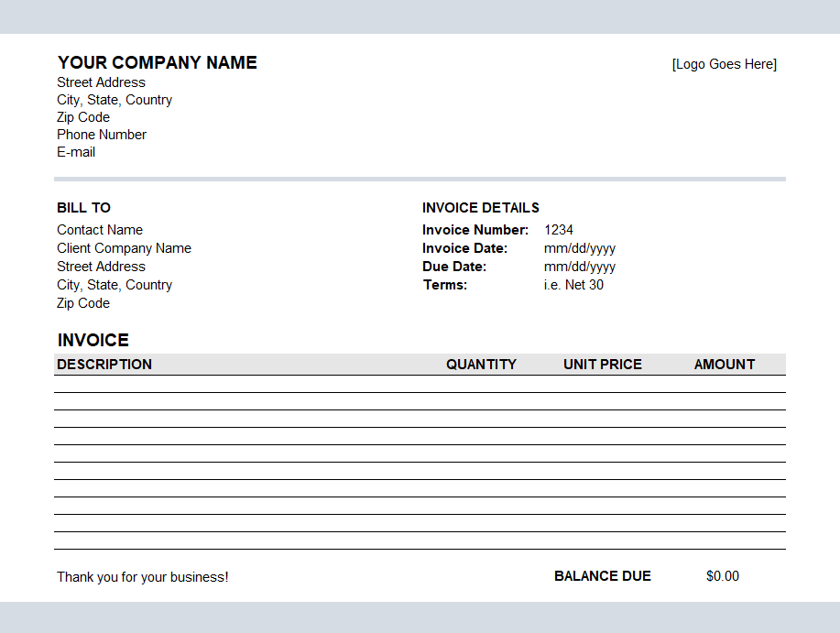Select the Terms value i.e. Net 30
The height and width of the screenshot is (633, 840).
pos(573,285)
